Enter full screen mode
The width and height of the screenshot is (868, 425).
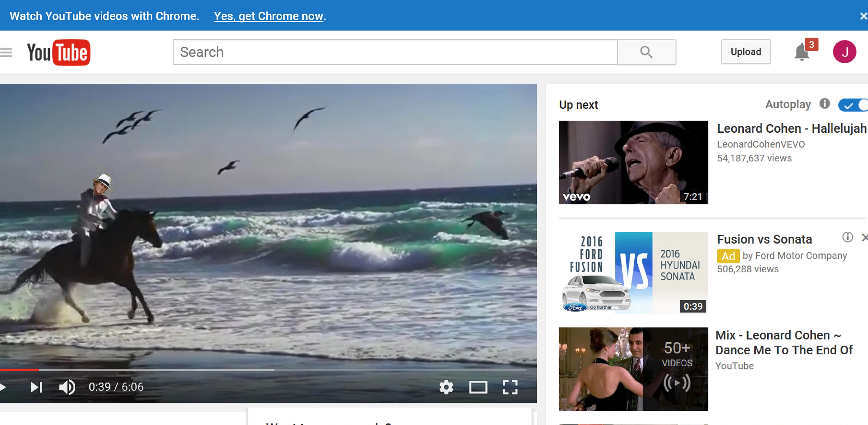[510, 387]
